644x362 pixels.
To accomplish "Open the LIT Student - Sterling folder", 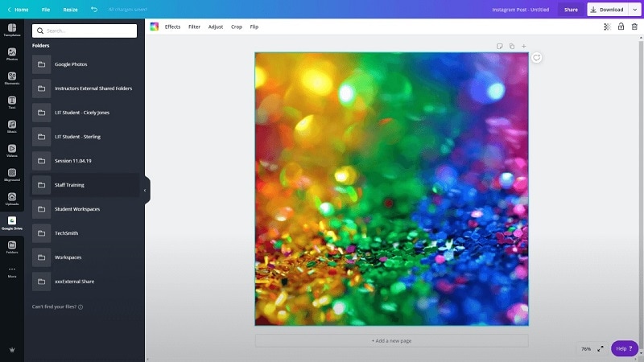I will pyautogui.click(x=85, y=137).
